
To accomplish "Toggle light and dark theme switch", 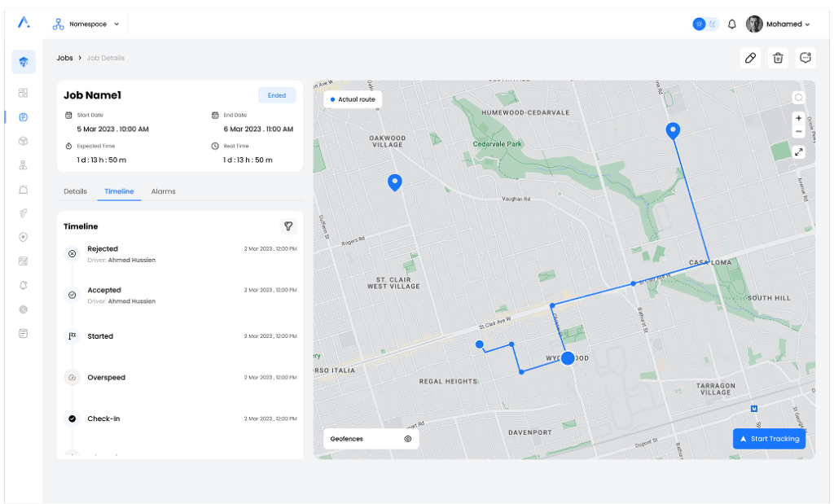I will tap(705, 24).
